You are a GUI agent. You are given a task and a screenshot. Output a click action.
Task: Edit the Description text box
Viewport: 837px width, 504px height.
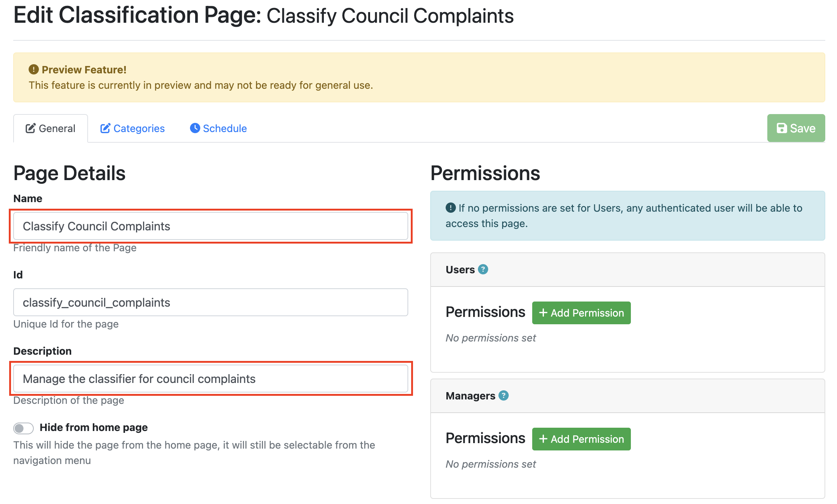[x=211, y=379]
